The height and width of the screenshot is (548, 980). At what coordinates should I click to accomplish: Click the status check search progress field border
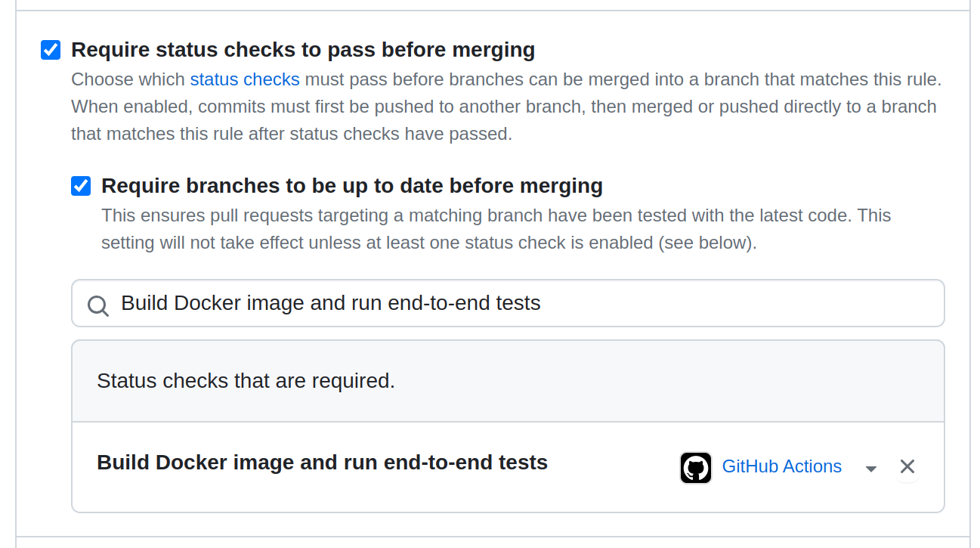(x=508, y=302)
